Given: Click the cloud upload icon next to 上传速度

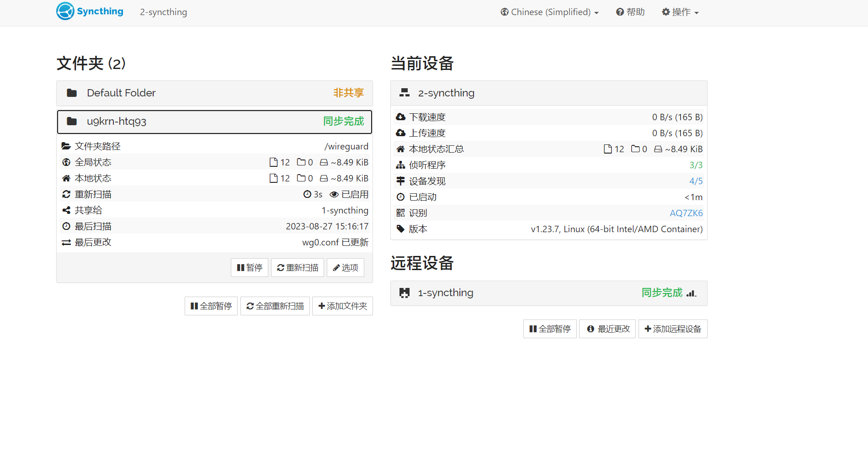Looking at the screenshot, I should click(401, 133).
